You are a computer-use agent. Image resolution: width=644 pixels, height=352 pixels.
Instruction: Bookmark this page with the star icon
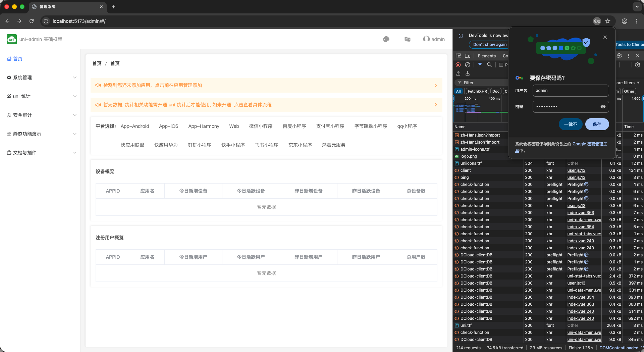pyautogui.click(x=608, y=21)
